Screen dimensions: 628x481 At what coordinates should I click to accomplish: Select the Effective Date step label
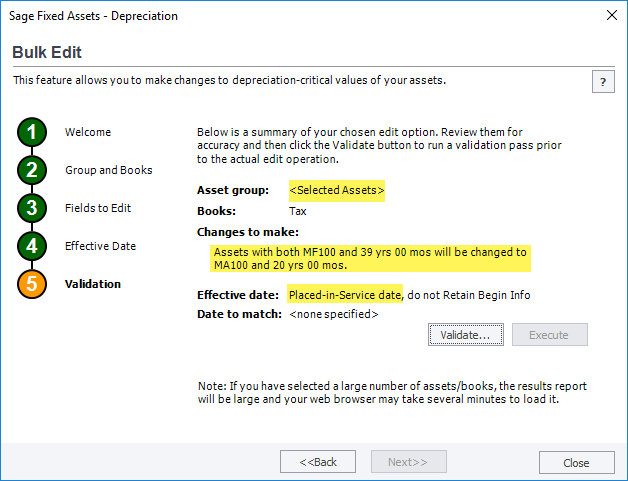tap(100, 246)
